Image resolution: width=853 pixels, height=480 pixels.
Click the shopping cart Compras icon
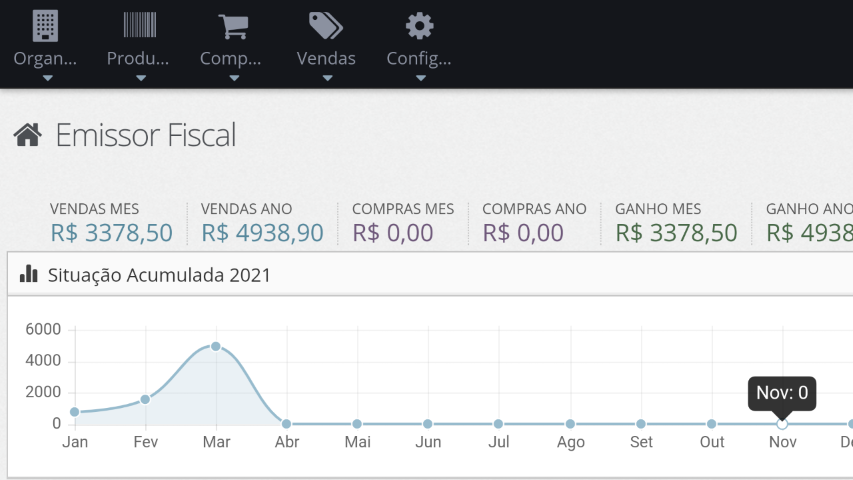pos(232,26)
